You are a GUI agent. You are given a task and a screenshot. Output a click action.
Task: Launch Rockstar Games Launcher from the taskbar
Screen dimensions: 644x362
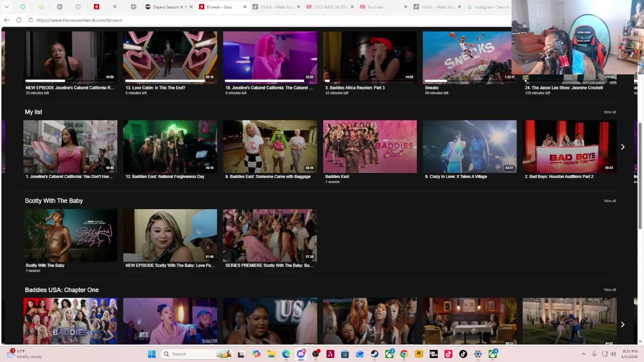[419, 354]
